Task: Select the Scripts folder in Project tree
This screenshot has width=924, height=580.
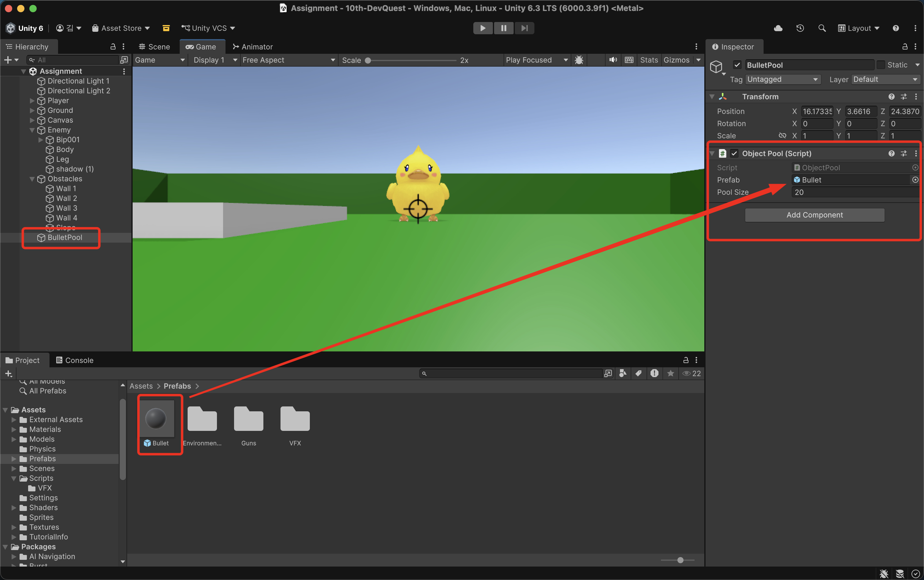Action: pos(42,478)
